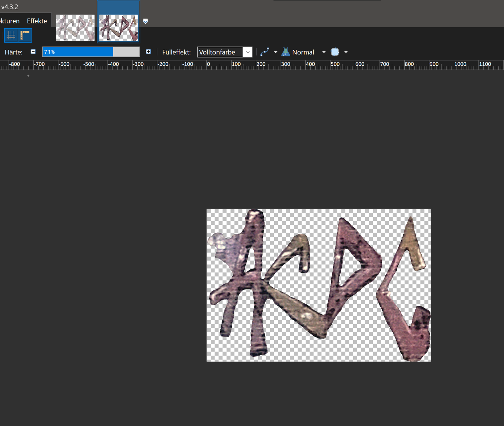Viewport: 504px width, 426px height.
Task: Expand the Normal blend mode dropdown arrow
Action: [324, 52]
